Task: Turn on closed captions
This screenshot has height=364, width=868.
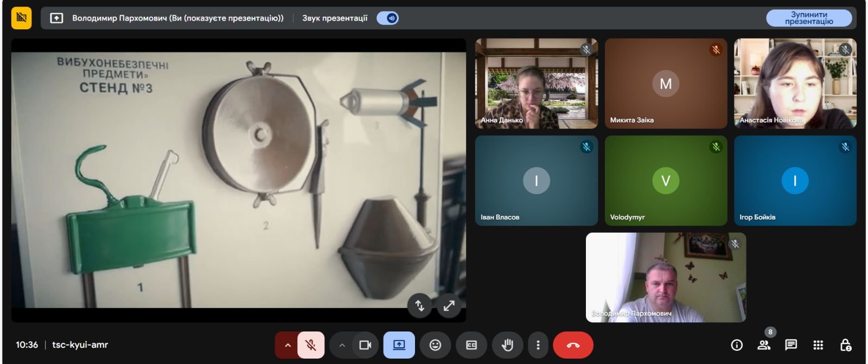Action: (x=471, y=345)
